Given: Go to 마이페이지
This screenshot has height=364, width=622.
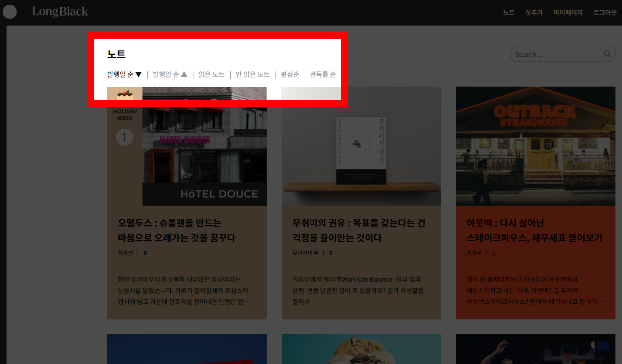Looking at the screenshot, I should pos(568,13).
